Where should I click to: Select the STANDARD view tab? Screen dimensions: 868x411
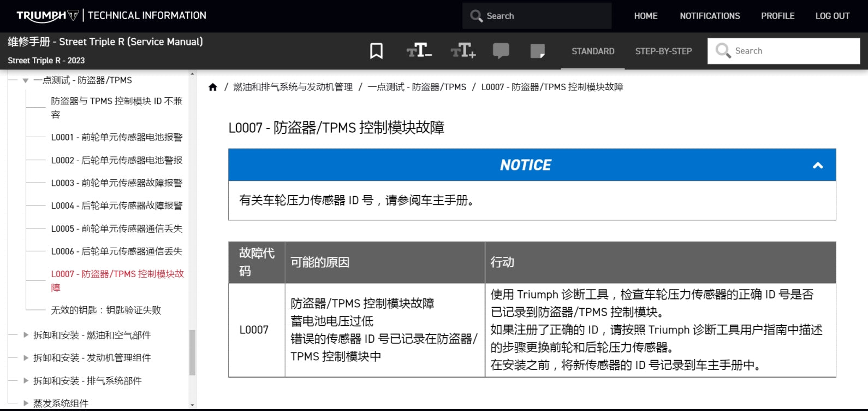pos(593,51)
